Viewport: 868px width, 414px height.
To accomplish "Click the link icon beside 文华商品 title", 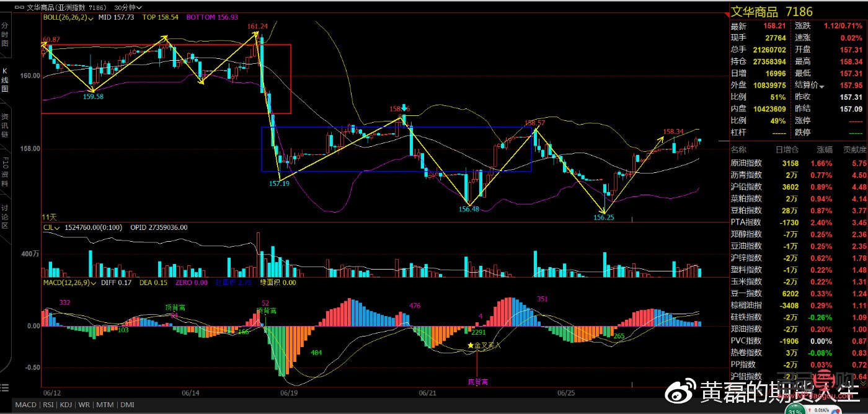I will (19, 7).
